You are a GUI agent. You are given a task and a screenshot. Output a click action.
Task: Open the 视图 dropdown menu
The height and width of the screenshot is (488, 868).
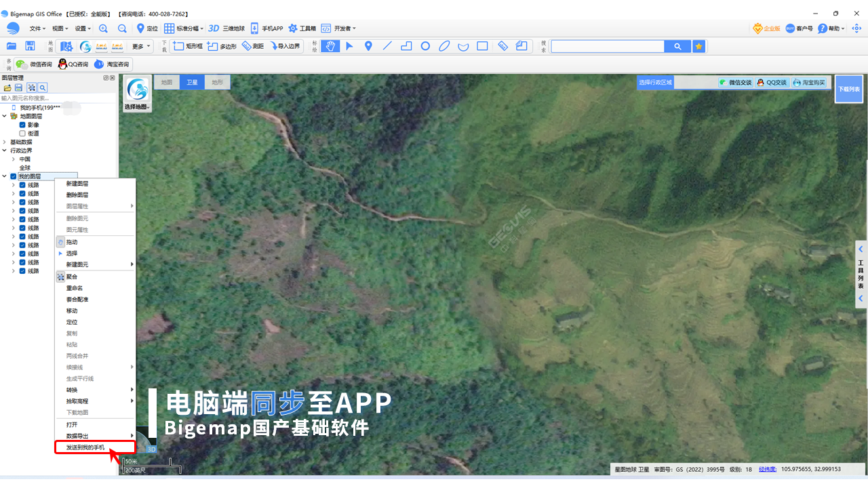click(60, 28)
